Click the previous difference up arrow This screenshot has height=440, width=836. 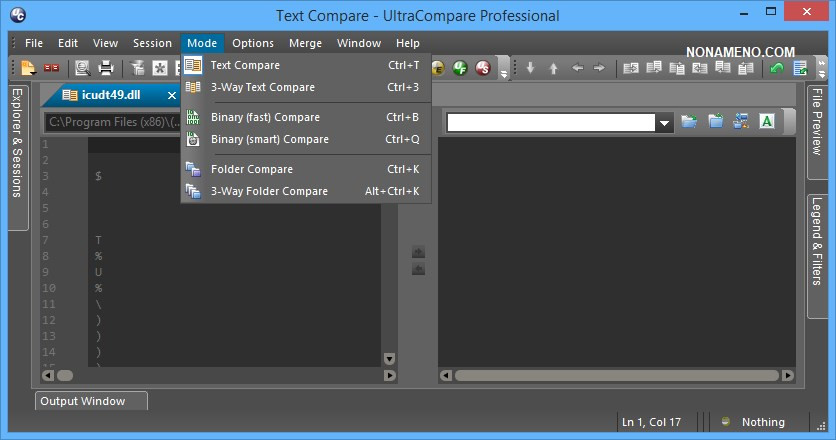(x=553, y=68)
